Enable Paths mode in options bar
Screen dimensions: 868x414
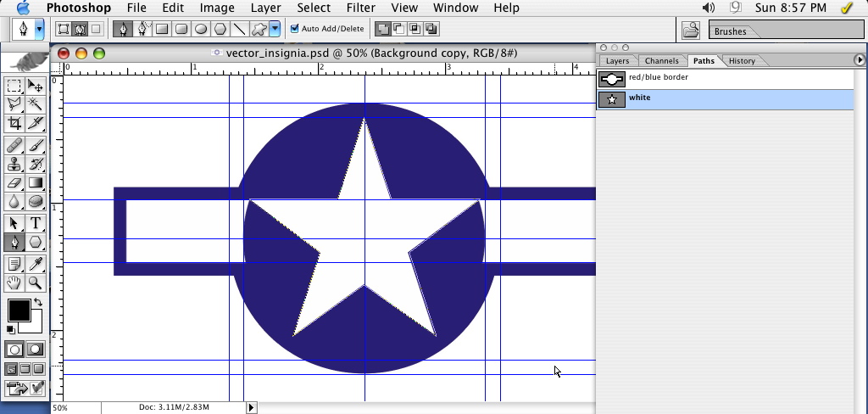click(x=80, y=29)
